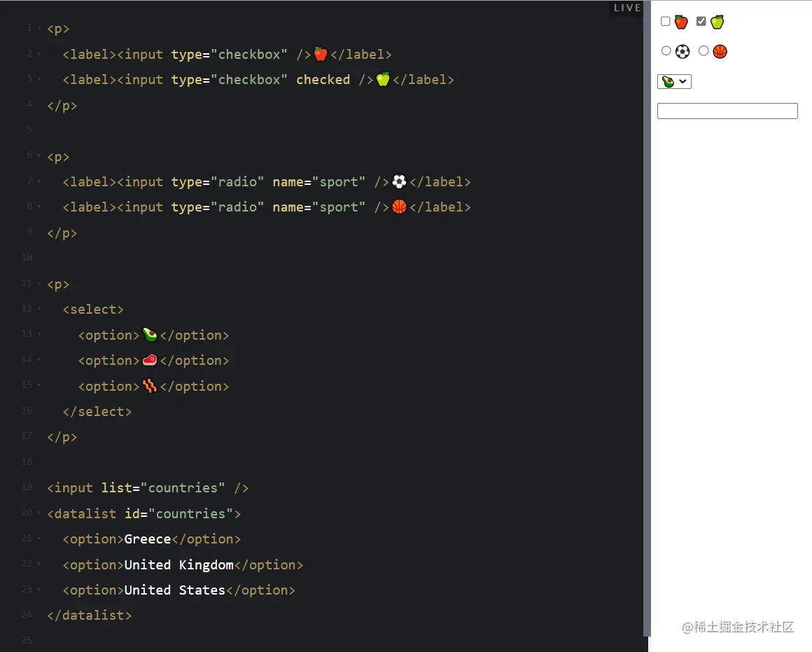The image size is (812, 652).
Task: Click the id="countries" attribute in line 20
Action: point(178,513)
